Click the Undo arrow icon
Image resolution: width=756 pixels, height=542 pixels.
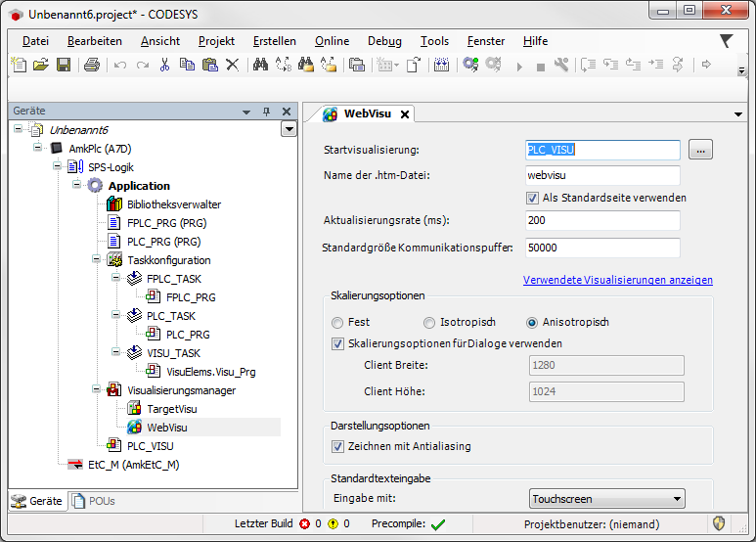tap(120, 65)
